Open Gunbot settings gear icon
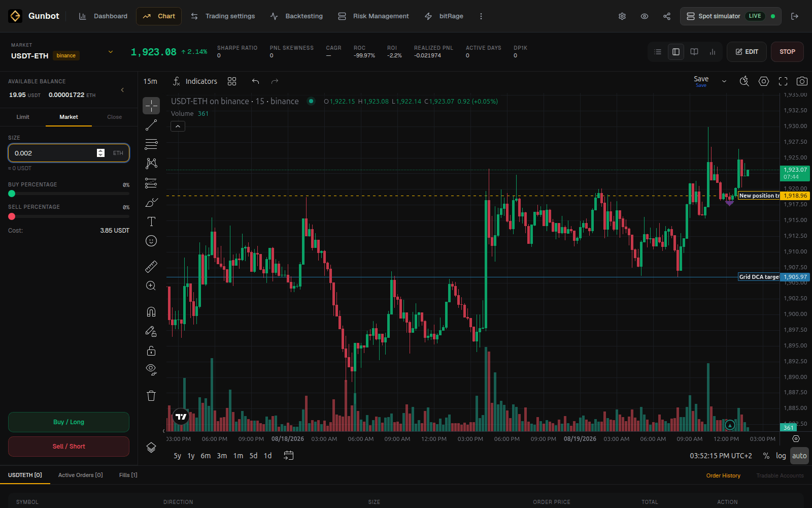 tap(622, 16)
